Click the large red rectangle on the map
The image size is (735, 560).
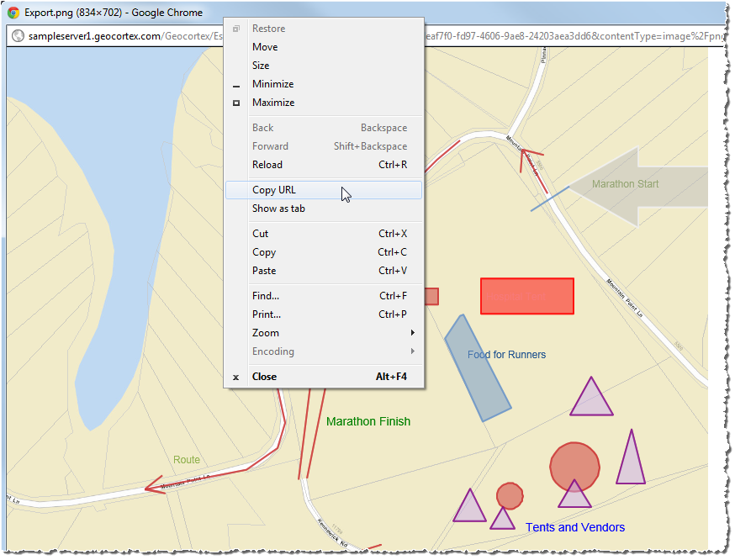(x=526, y=296)
